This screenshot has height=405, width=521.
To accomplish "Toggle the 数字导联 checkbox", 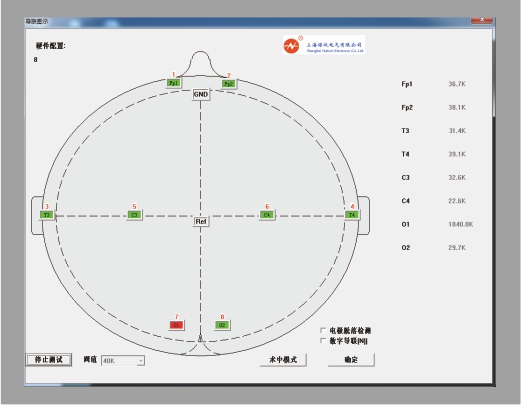I will 323,341.
